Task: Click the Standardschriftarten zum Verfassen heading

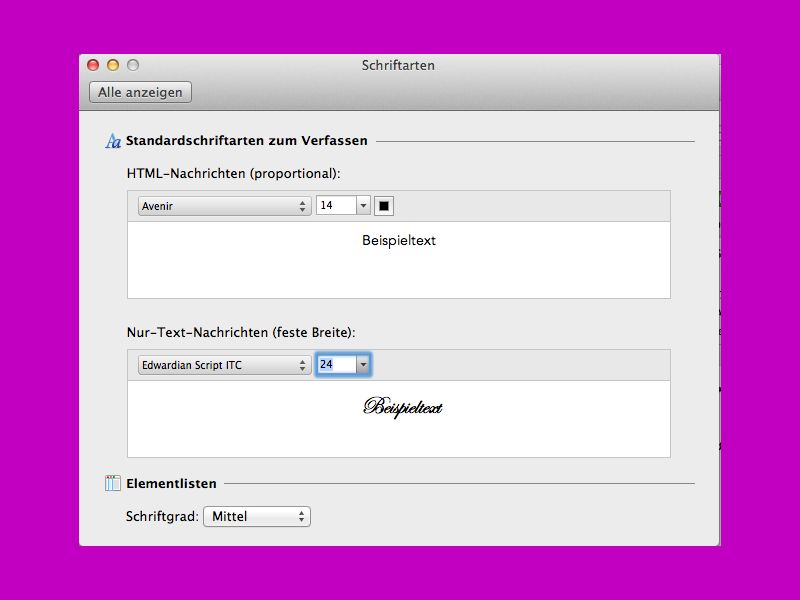Action: 246,141
